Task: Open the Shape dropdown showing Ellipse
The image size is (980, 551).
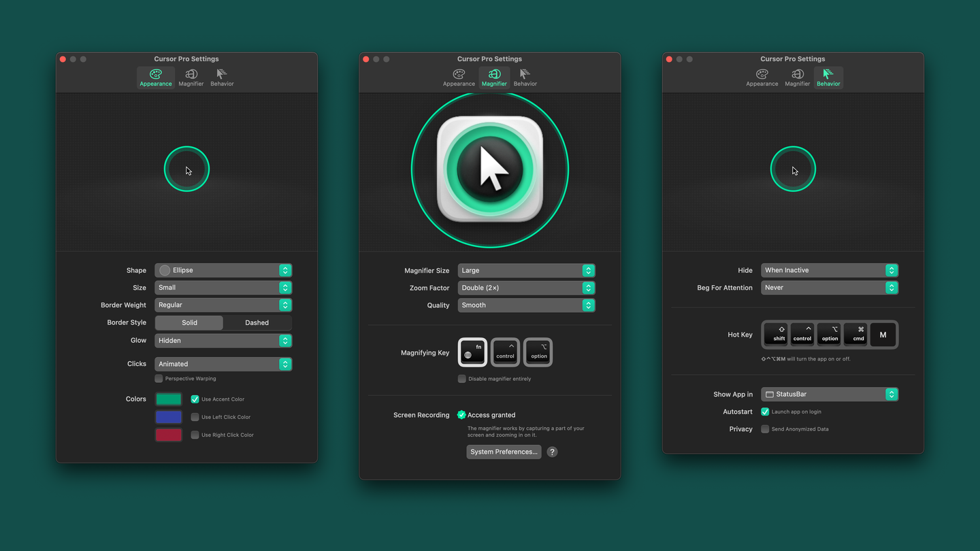Action: click(x=223, y=270)
